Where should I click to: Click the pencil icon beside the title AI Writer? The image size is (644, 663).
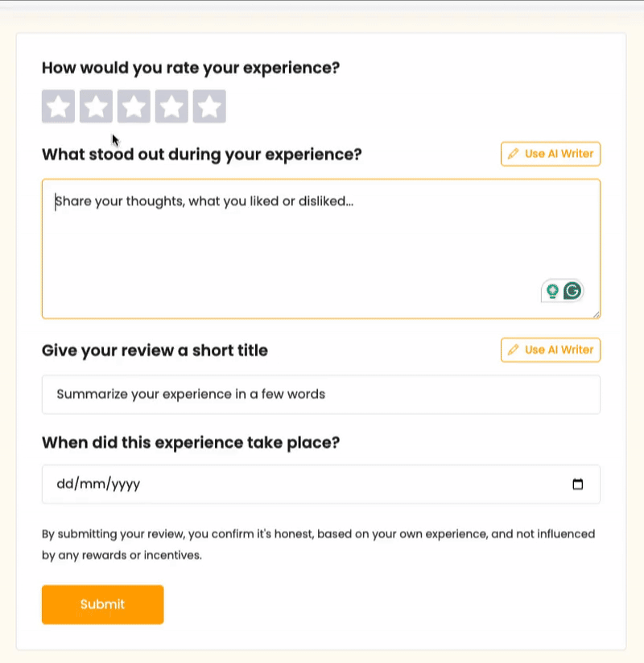click(514, 350)
